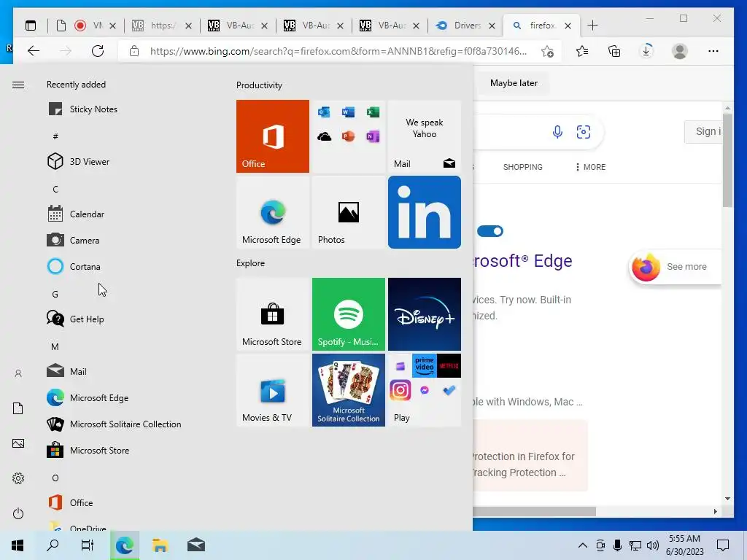Open the Disney+ tile
The image size is (747, 560).
(425, 314)
